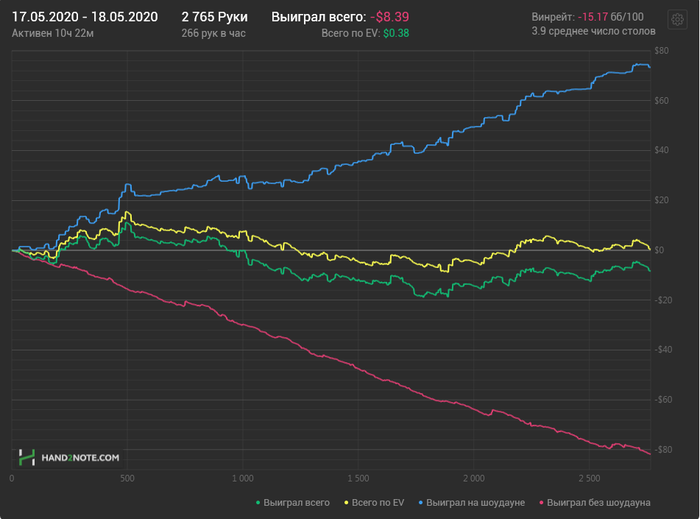Toggle the pink 'Выиграл без шоудауна' legend dot
This screenshot has height=519, width=700.
tap(541, 503)
